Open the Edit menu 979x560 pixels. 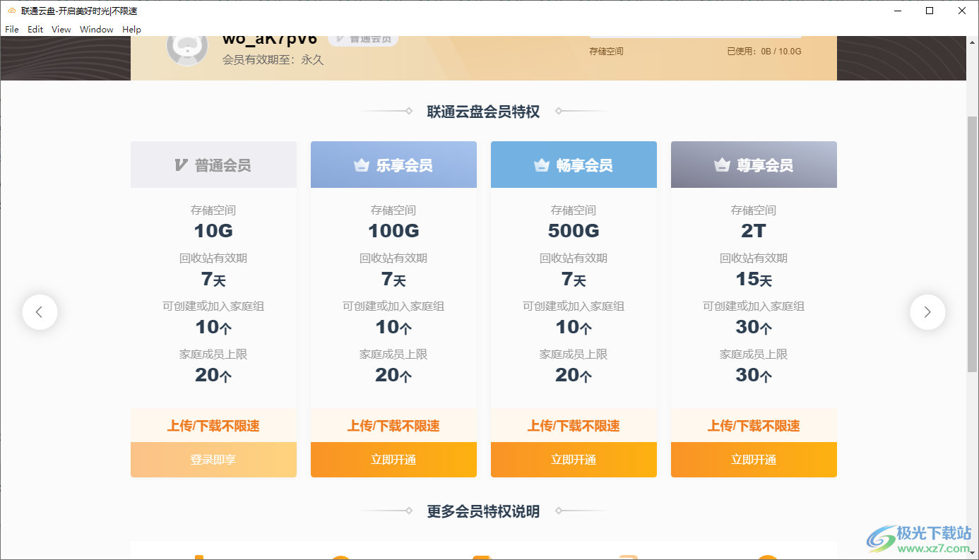[35, 30]
